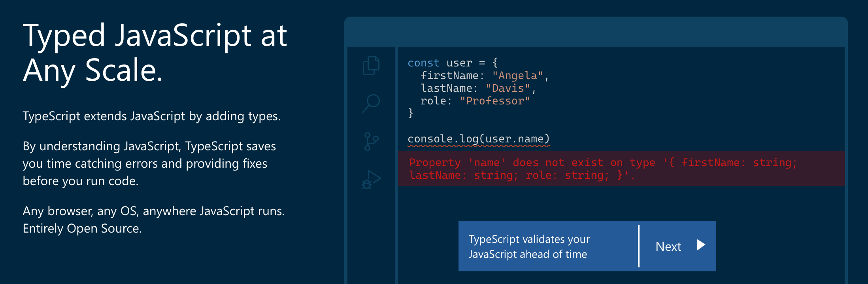Viewport: 868px width, 284px height.
Task: Click the 'Entirely Open Source.' text
Action: coord(82,229)
